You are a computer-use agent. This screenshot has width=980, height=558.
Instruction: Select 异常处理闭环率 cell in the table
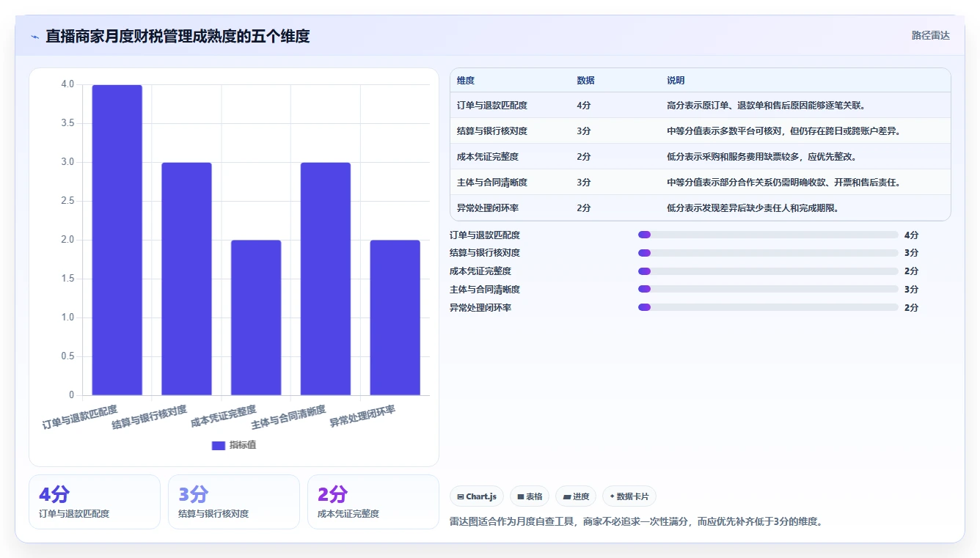pyautogui.click(x=488, y=208)
